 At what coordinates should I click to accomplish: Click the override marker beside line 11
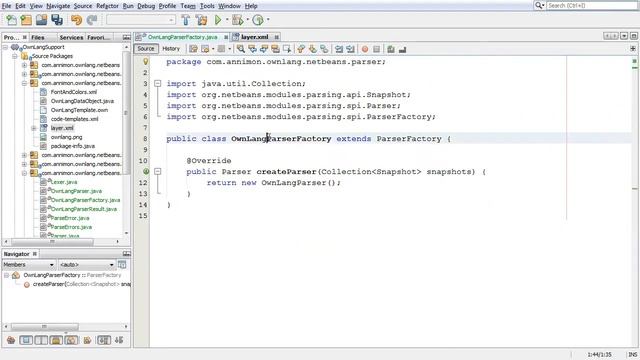[x=146, y=171]
